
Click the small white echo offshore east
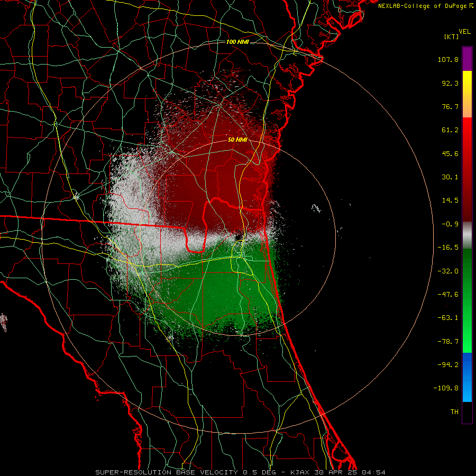316,208
